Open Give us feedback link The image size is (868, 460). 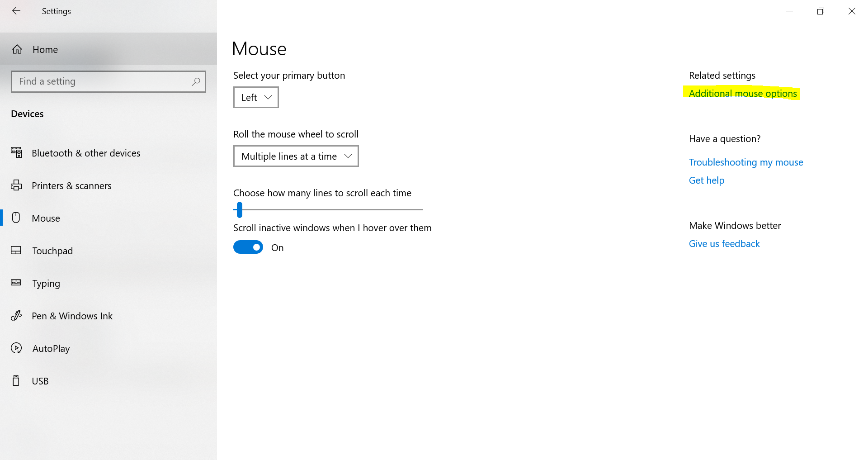click(724, 244)
